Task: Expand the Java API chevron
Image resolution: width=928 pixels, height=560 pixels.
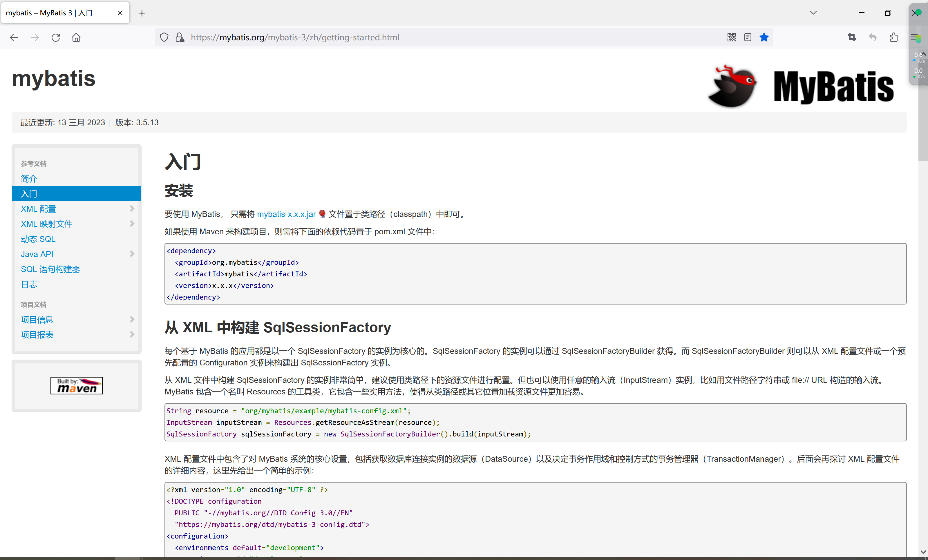Action: (x=132, y=254)
